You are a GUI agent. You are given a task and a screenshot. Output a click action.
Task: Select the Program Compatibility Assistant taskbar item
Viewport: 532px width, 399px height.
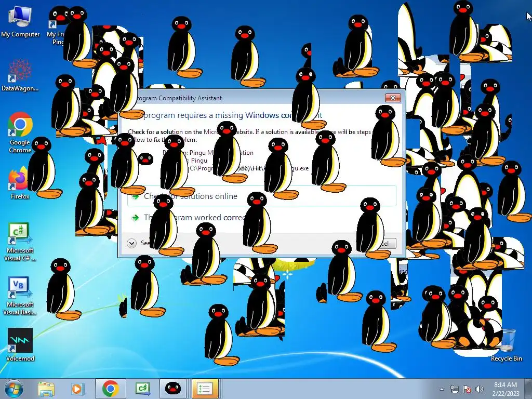[205, 389]
